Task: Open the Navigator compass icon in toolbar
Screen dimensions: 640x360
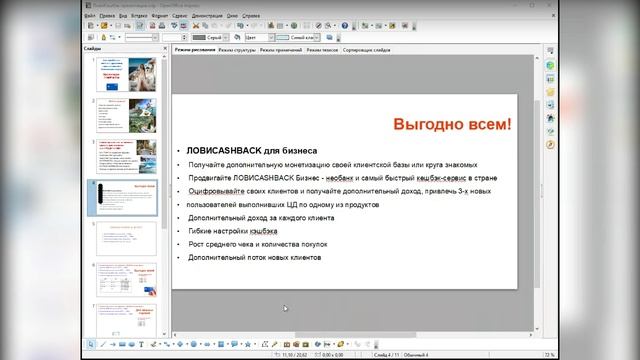Action: (318, 26)
